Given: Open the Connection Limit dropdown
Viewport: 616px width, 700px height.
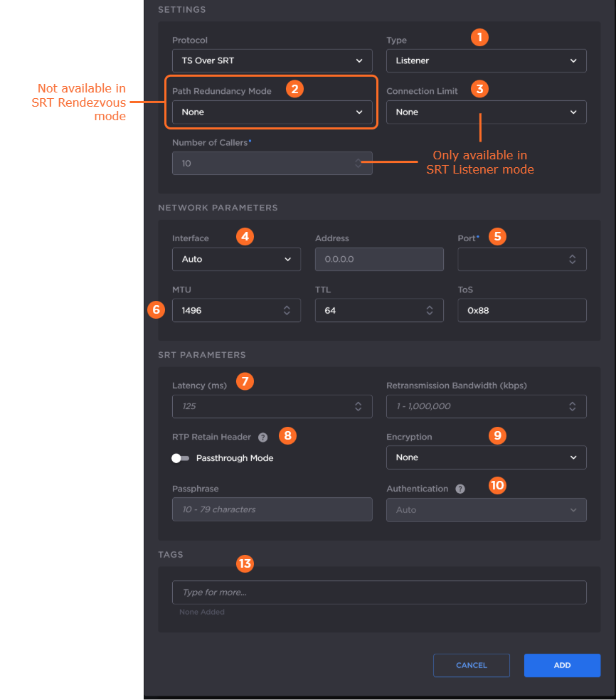Looking at the screenshot, I should 486,112.
